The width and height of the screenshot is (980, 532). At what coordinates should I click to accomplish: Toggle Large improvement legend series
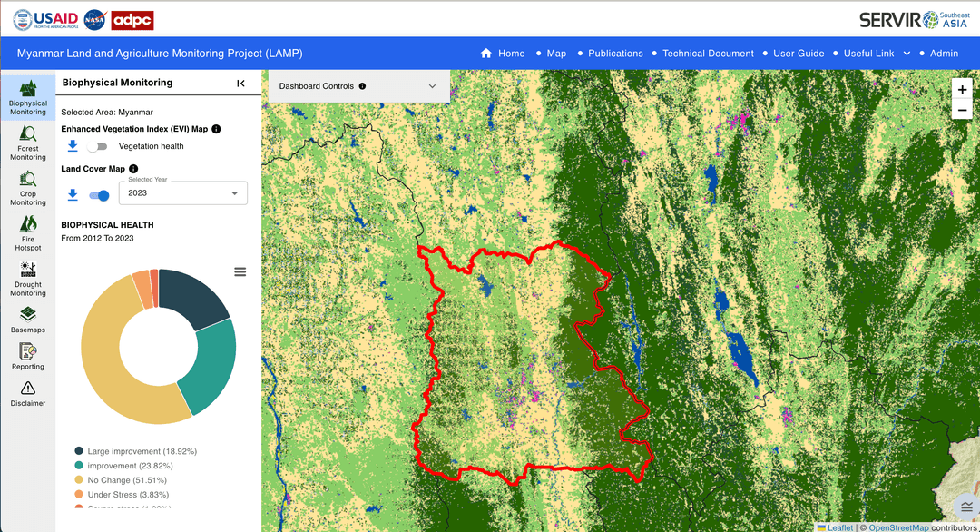141,451
